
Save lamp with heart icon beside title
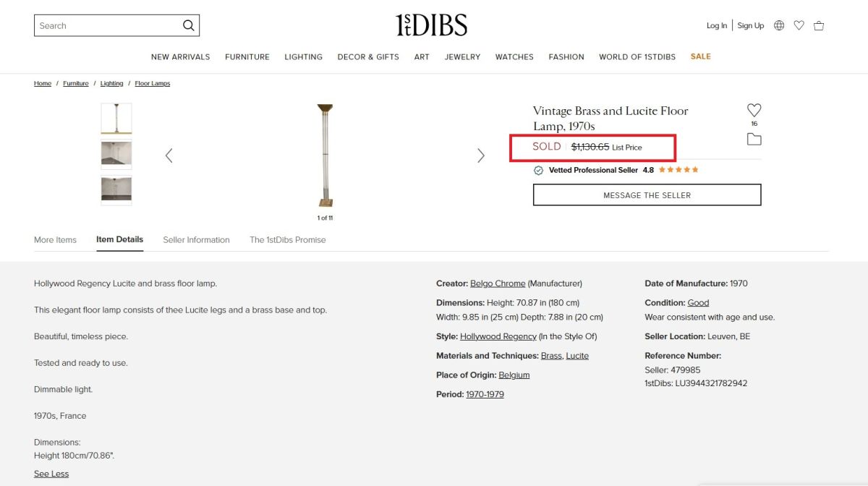pyautogui.click(x=754, y=111)
